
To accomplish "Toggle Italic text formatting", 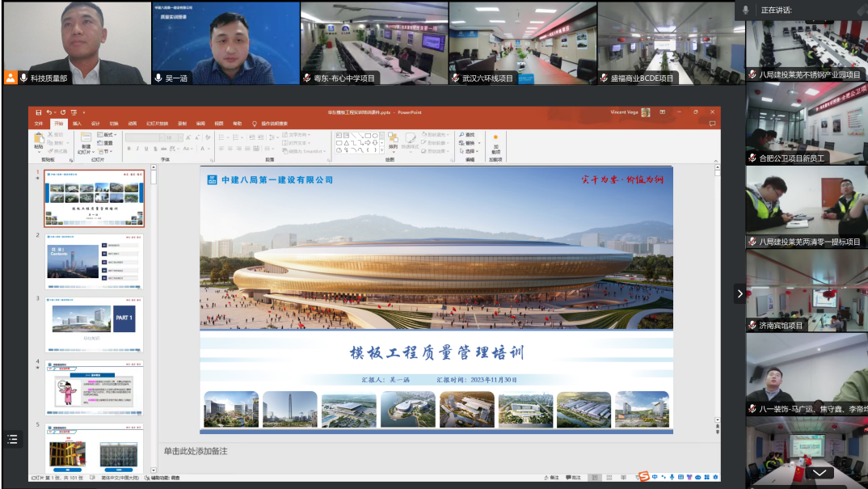I will [x=138, y=149].
